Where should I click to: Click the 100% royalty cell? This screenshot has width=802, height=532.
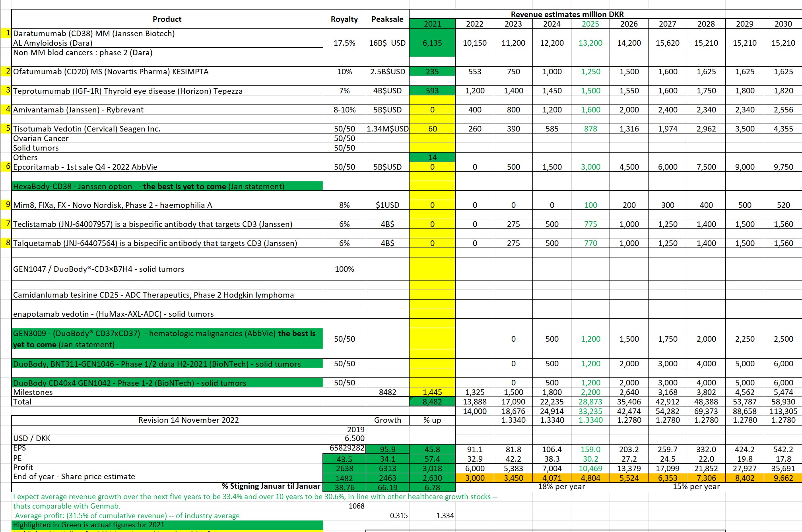click(344, 269)
